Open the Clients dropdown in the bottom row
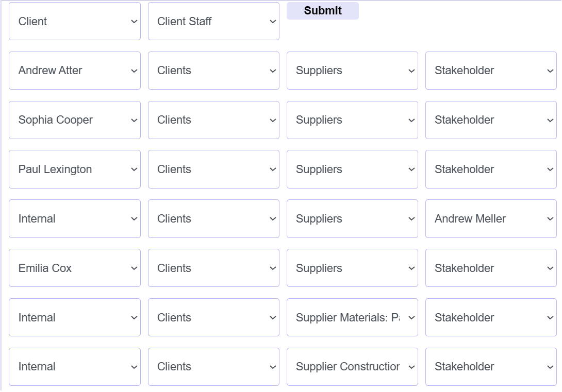Viewport: 562px width, 392px height. tap(213, 367)
